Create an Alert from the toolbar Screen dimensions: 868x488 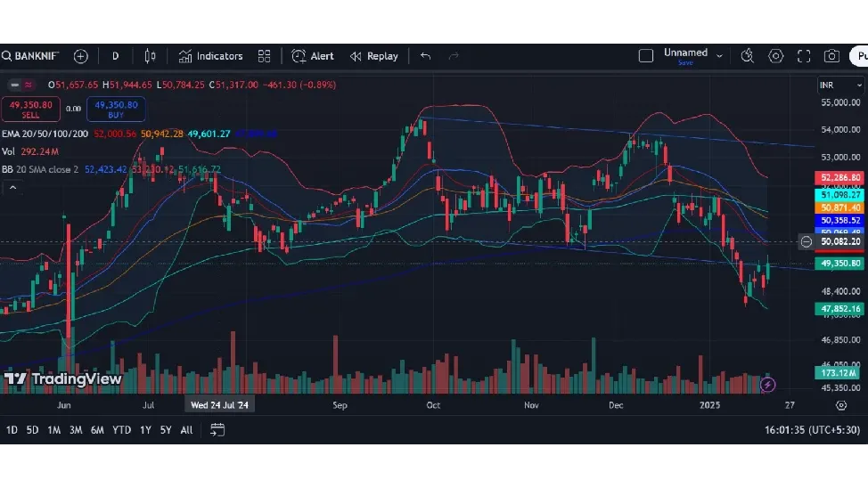pos(313,56)
